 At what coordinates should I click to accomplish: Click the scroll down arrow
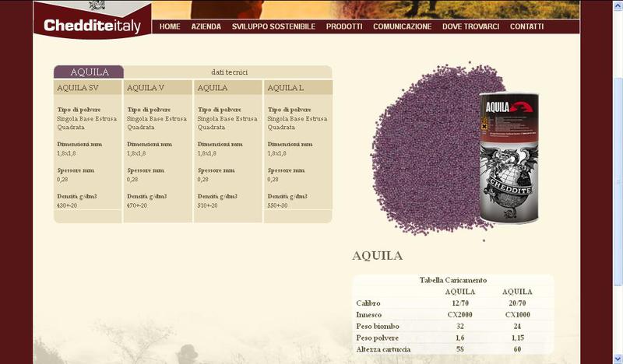618,359
